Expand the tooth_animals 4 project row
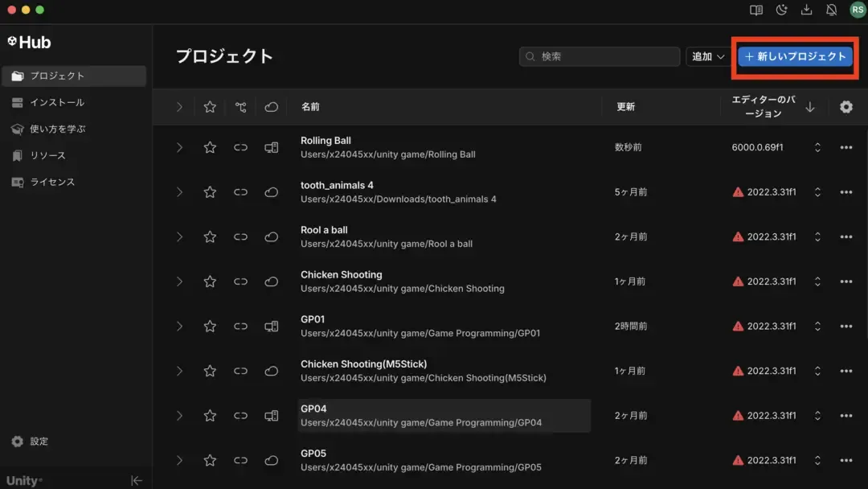This screenshot has width=868, height=489. coord(179,192)
